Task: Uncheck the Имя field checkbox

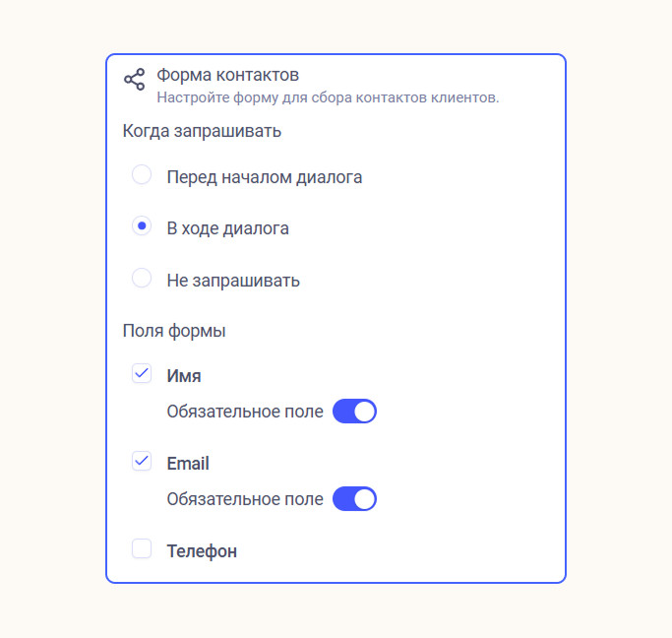Action: pos(142,374)
